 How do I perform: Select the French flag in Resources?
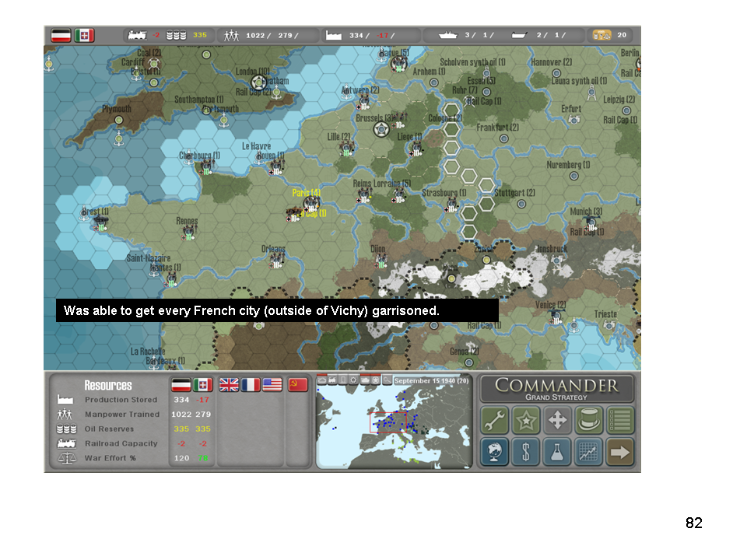(250, 384)
